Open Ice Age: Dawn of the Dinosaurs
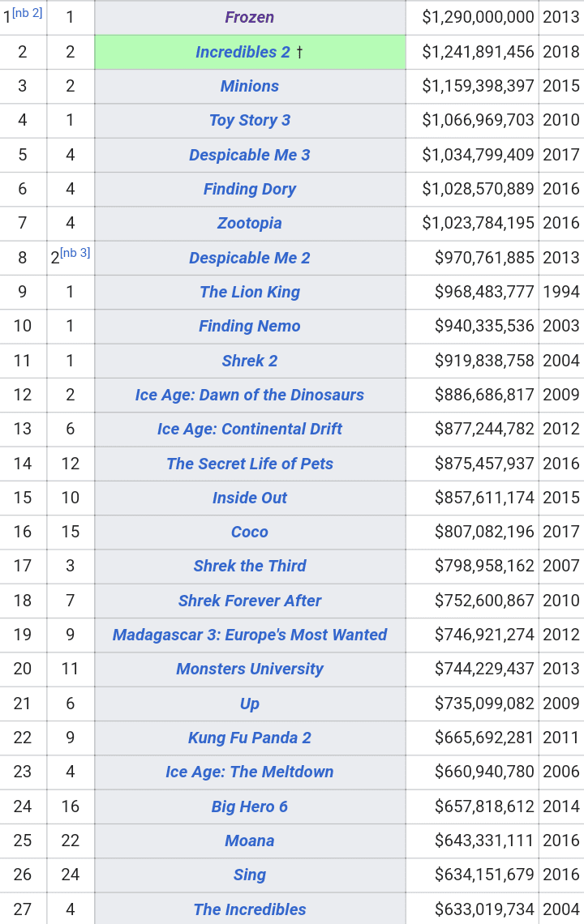Screen dimensions: 584x924 pos(250,395)
